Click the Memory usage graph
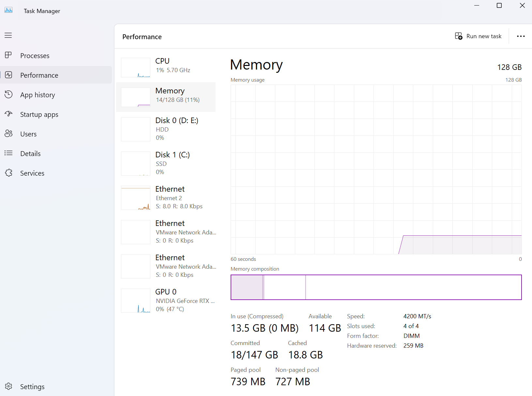This screenshot has width=532, height=396. click(376, 169)
